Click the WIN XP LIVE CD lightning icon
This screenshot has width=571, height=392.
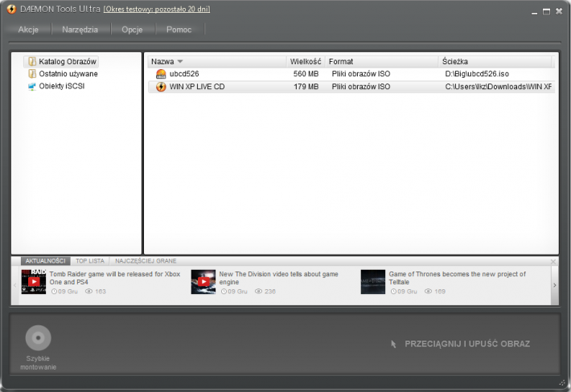pos(161,87)
